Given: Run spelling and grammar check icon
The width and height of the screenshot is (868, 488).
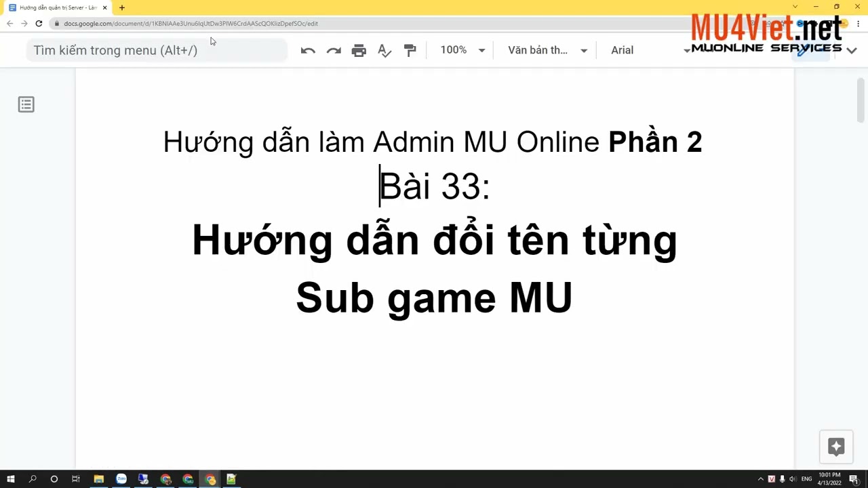Looking at the screenshot, I should pos(384,50).
